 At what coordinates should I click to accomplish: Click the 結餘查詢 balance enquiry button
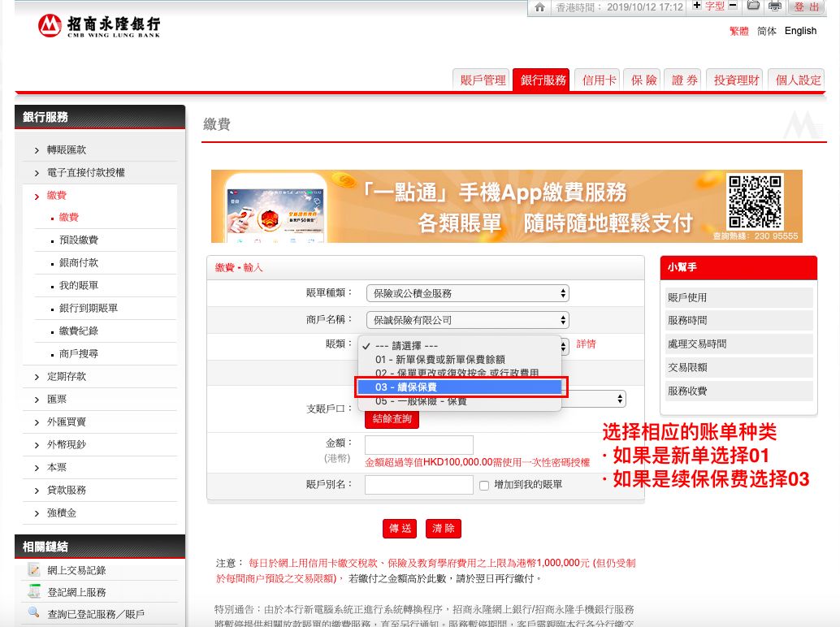[x=392, y=419]
